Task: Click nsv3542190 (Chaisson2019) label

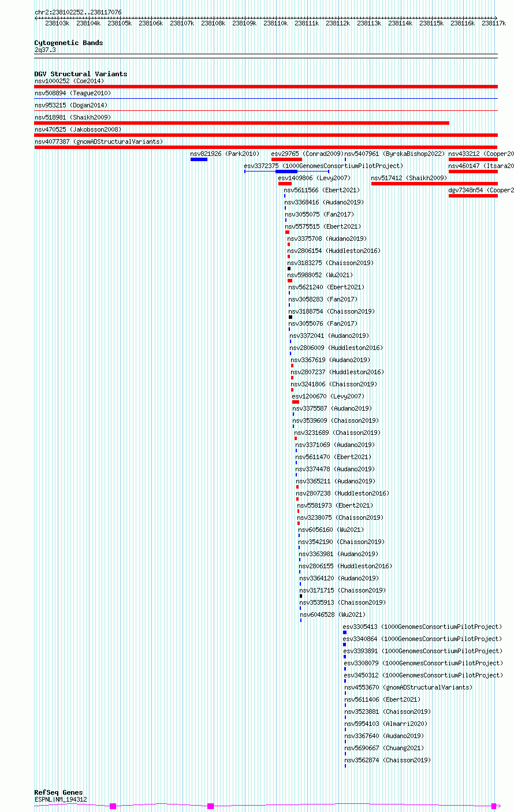Action: tap(341, 542)
